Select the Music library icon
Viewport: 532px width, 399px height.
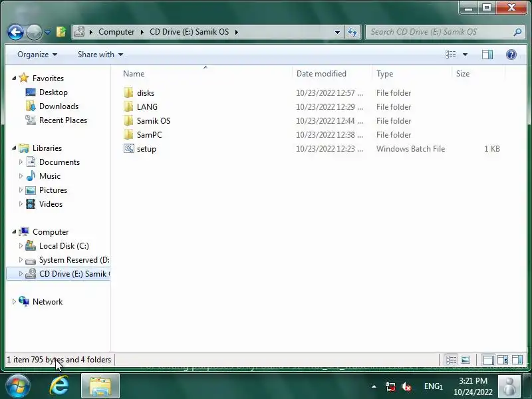pyautogui.click(x=31, y=176)
